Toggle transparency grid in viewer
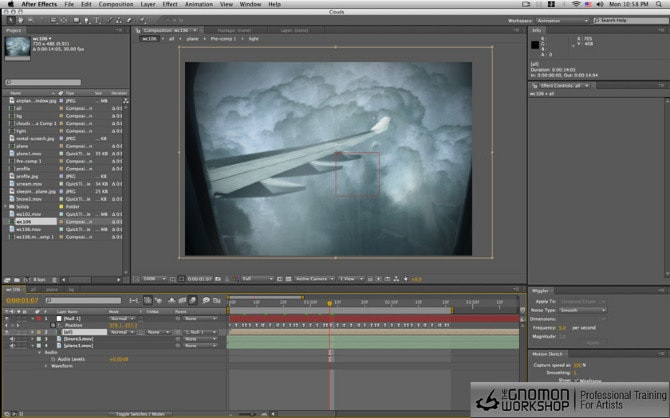This screenshot has height=418, width=670. pos(288,279)
